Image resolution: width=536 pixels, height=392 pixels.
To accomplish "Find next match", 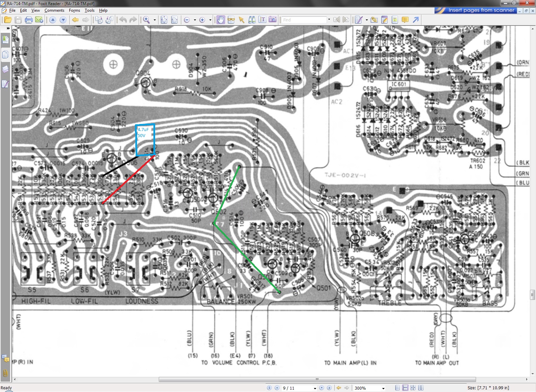I will click(346, 20).
